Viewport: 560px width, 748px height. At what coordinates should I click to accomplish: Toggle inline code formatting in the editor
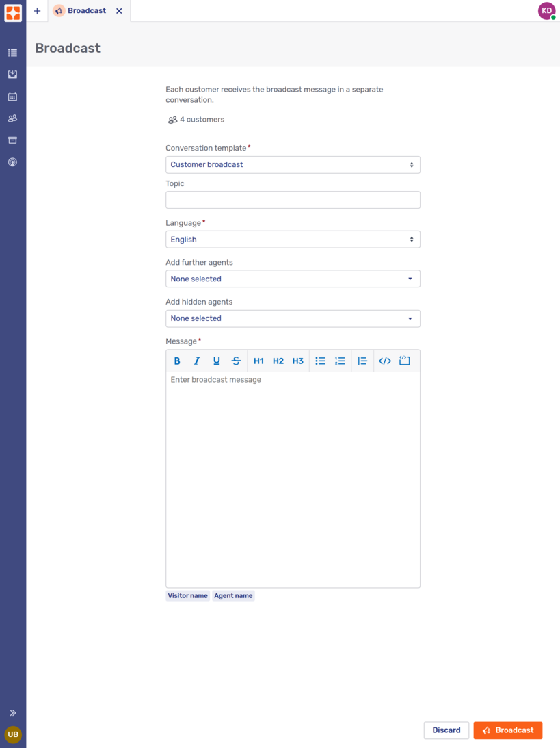coord(384,361)
